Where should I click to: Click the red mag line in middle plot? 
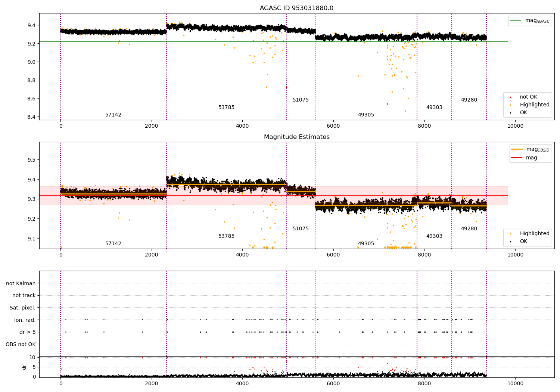274,195
